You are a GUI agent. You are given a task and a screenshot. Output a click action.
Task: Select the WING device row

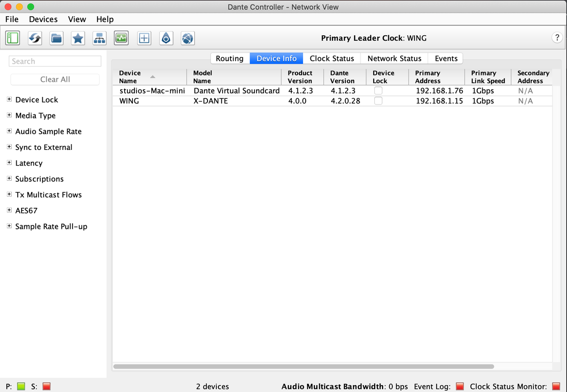tap(333, 100)
